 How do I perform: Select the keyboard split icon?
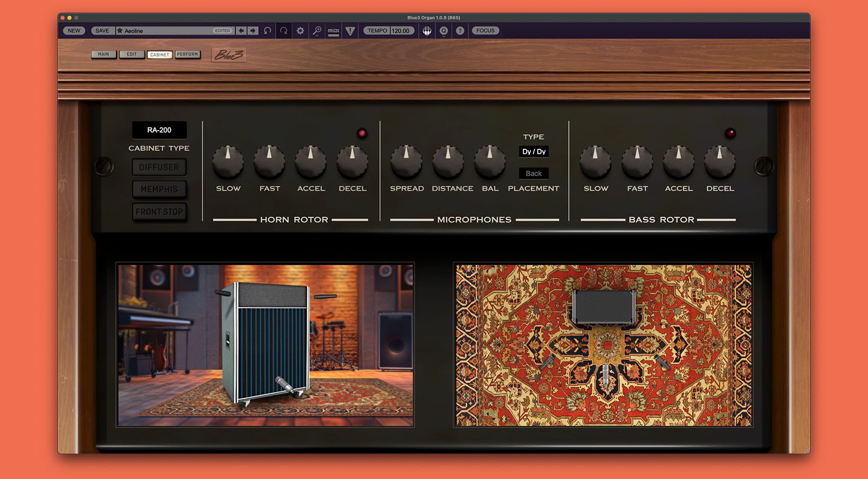click(427, 30)
